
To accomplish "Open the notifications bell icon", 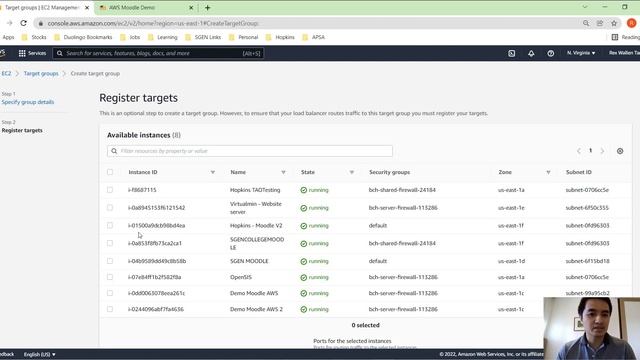I will [531, 53].
